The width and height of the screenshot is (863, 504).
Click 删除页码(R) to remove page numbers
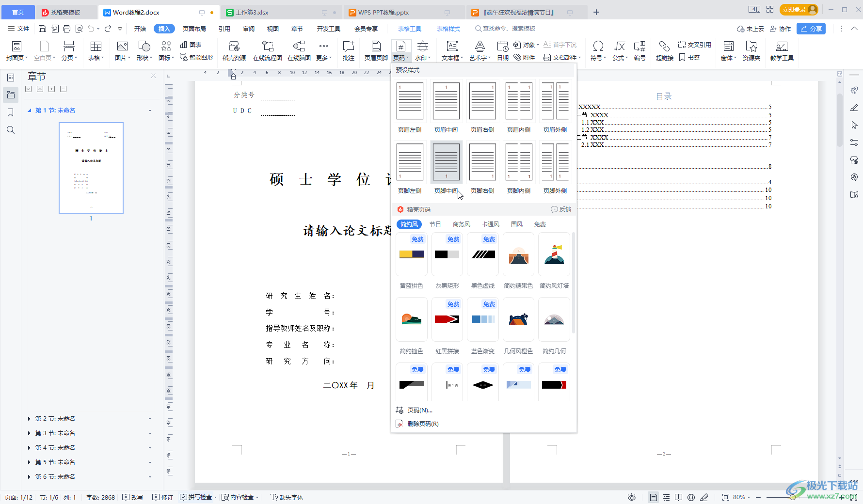pos(423,424)
